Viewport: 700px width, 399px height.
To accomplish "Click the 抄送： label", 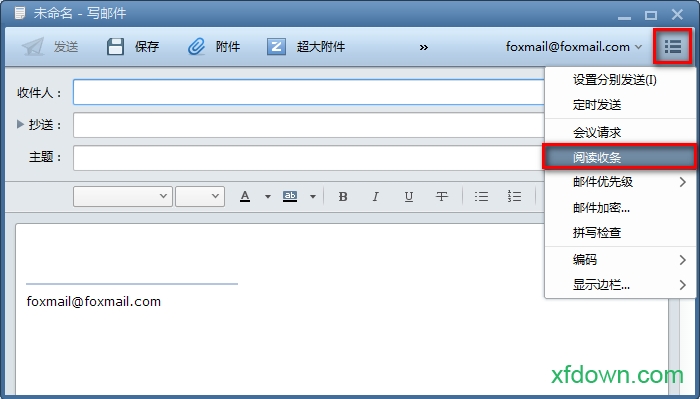I will [x=46, y=125].
